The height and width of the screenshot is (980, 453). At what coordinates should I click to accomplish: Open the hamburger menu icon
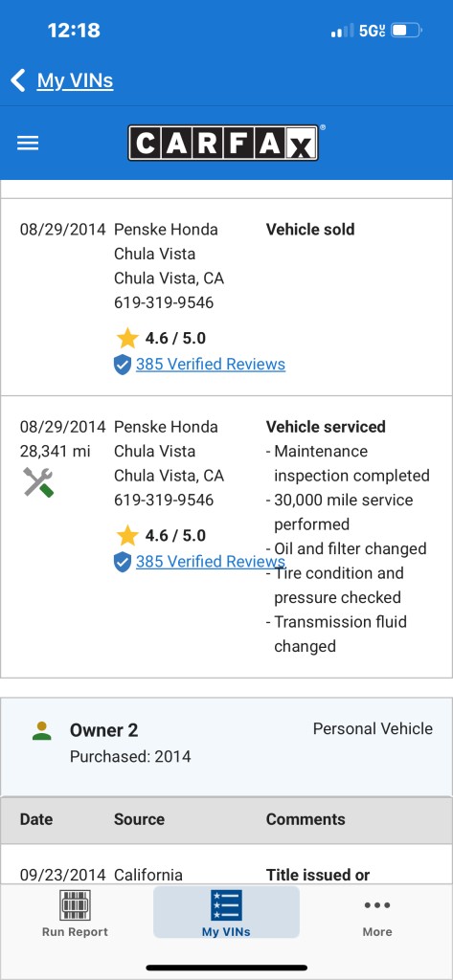[28, 144]
